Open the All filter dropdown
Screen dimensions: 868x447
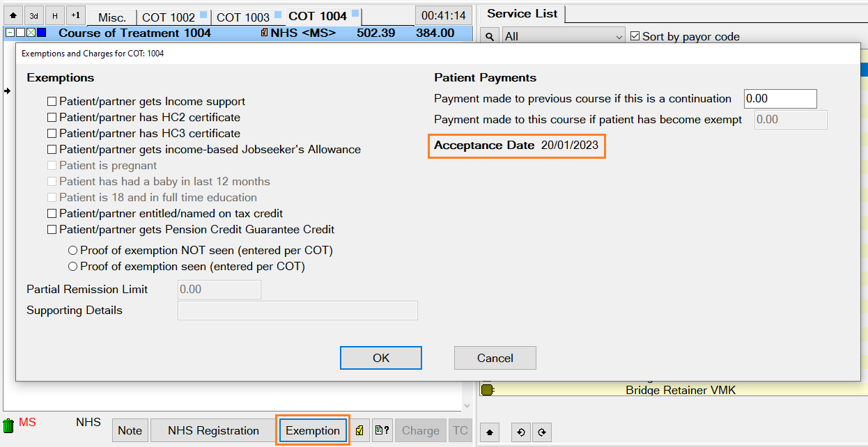tap(564, 36)
